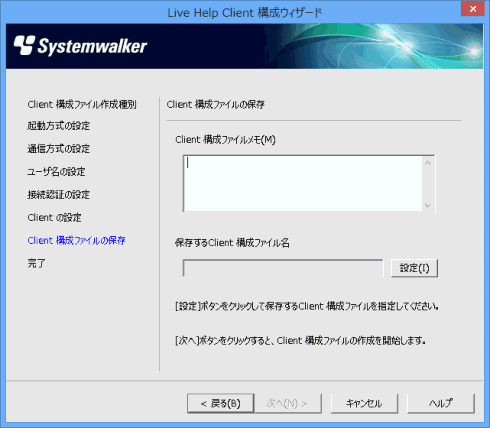490x428 pixels.
Task: Click the 保存するClient 構成ファイル名 label
Action: [232, 243]
